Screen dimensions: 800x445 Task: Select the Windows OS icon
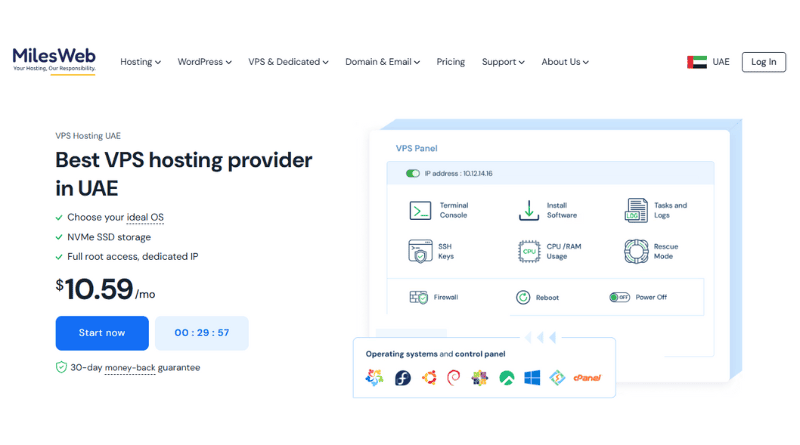point(532,378)
